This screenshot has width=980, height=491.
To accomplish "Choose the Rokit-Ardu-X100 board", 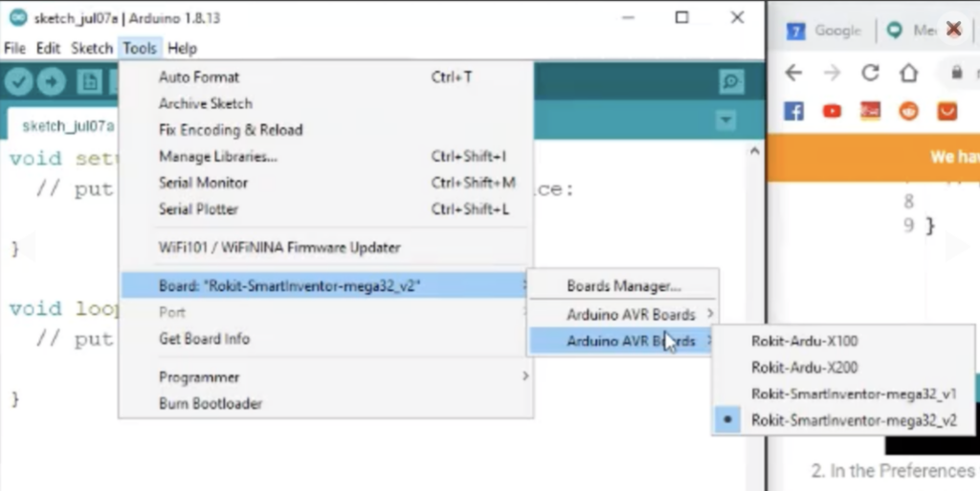I will click(804, 341).
